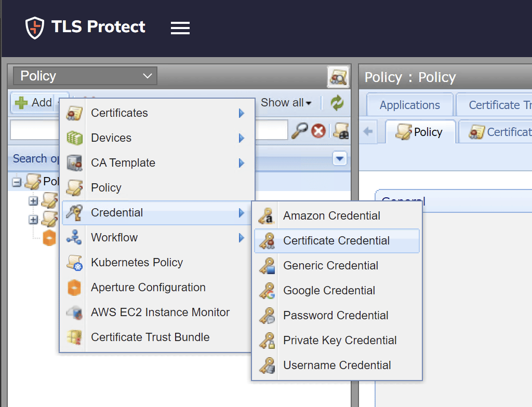Click the Certificates menu icon
Image resolution: width=532 pixels, height=407 pixels.
coord(74,113)
